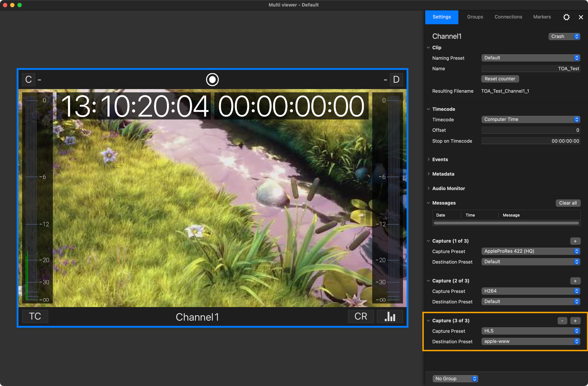
Task: Click the D button in viewer header
Action: [396, 80]
